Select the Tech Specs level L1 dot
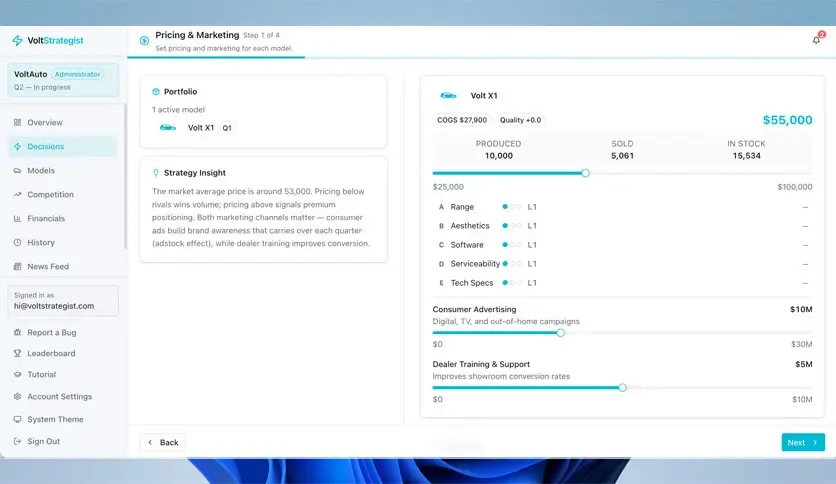This screenshot has width=836, height=484. click(x=505, y=283)
